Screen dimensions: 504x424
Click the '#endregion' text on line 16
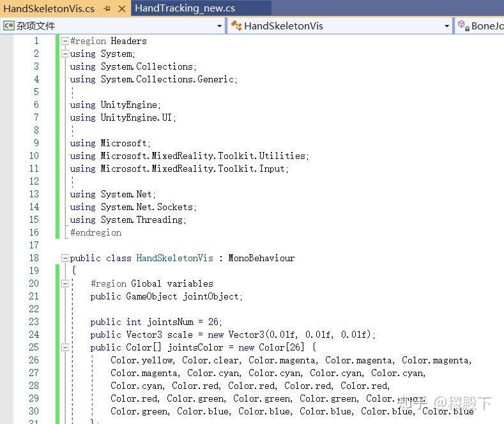(96, 232)
